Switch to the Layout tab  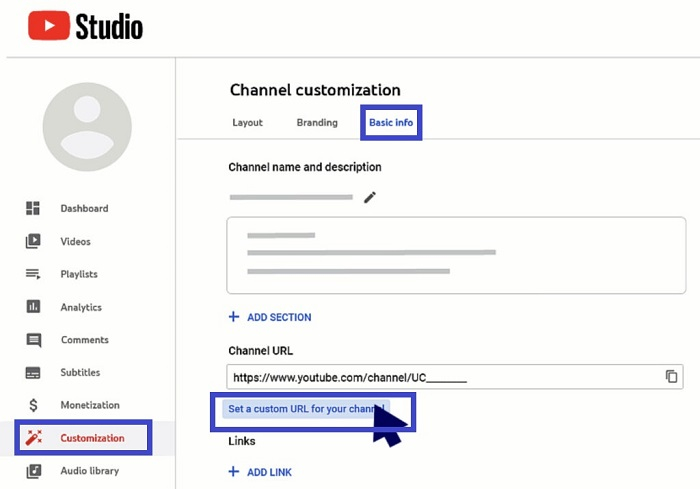coord(247,123)
